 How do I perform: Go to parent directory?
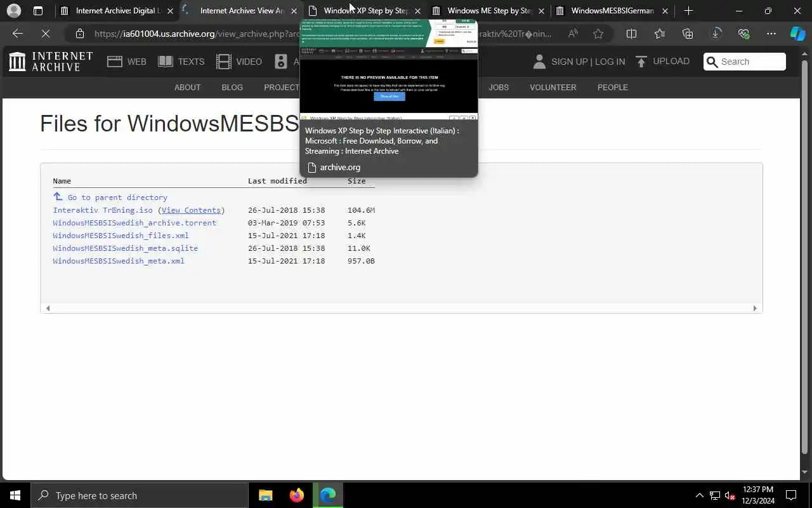(110, 197)
